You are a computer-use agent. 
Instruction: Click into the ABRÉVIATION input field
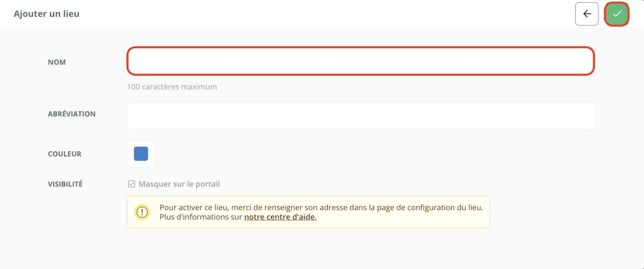click(360, 116)
